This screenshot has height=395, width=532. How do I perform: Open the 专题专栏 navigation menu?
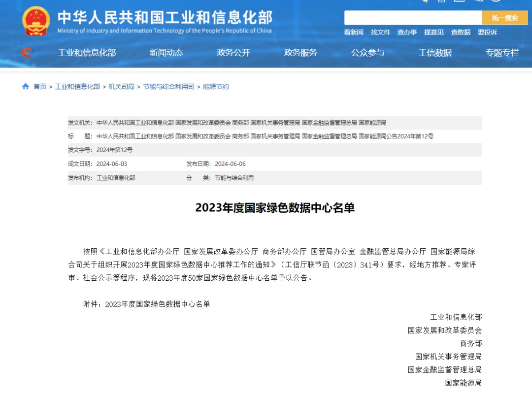click(x=502, y=53)
